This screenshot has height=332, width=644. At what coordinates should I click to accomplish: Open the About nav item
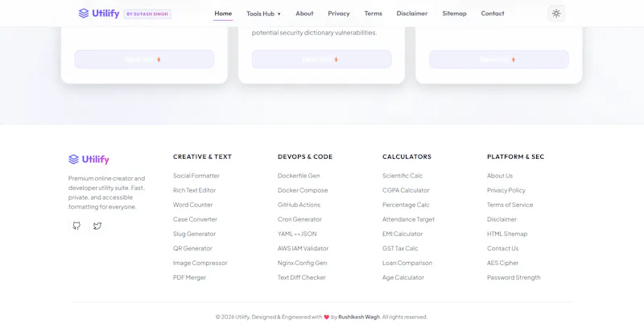coord(304,14)
